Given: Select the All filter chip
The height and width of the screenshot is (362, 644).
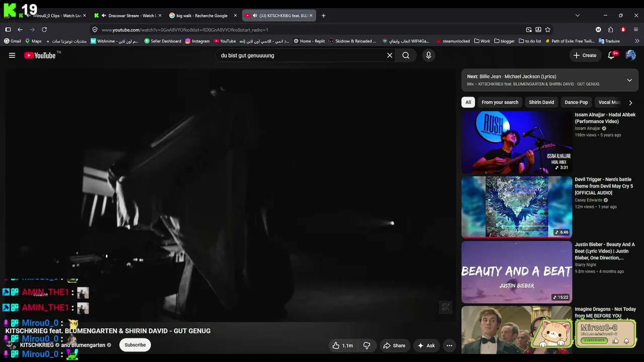Looking at the screenshot, I should pos(468,102).
